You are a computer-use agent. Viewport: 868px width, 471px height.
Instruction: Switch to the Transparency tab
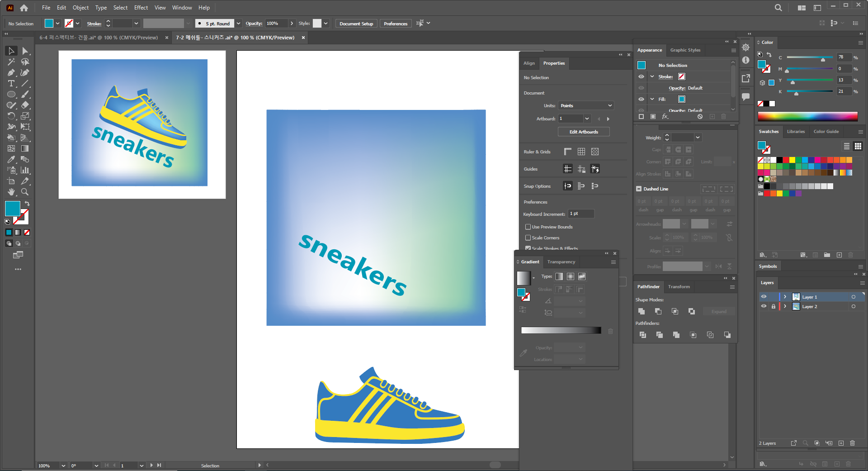pyautogui.click(x=561, y=262)
